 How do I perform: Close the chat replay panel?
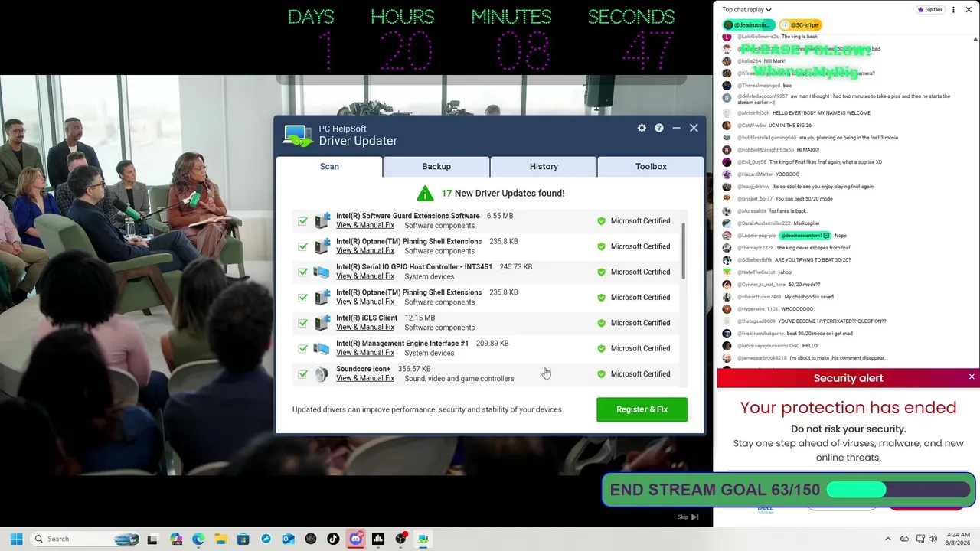pos(969,10)
